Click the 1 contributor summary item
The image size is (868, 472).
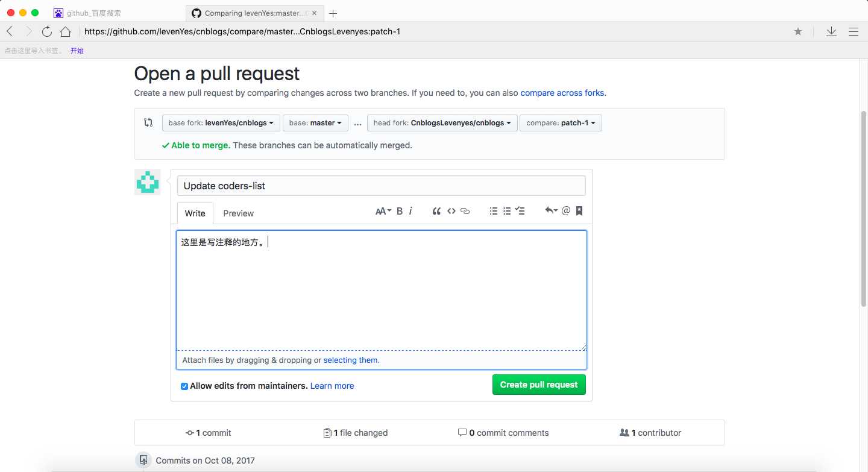[650, 433]
